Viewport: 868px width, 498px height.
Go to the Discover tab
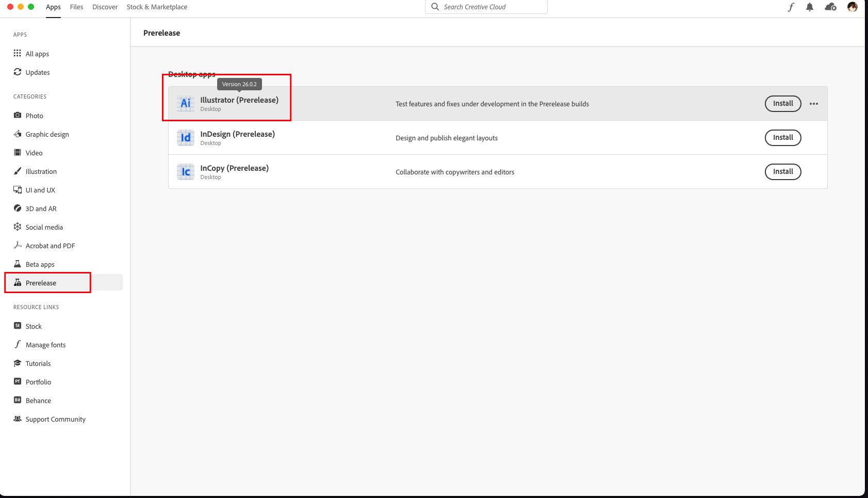105,7
